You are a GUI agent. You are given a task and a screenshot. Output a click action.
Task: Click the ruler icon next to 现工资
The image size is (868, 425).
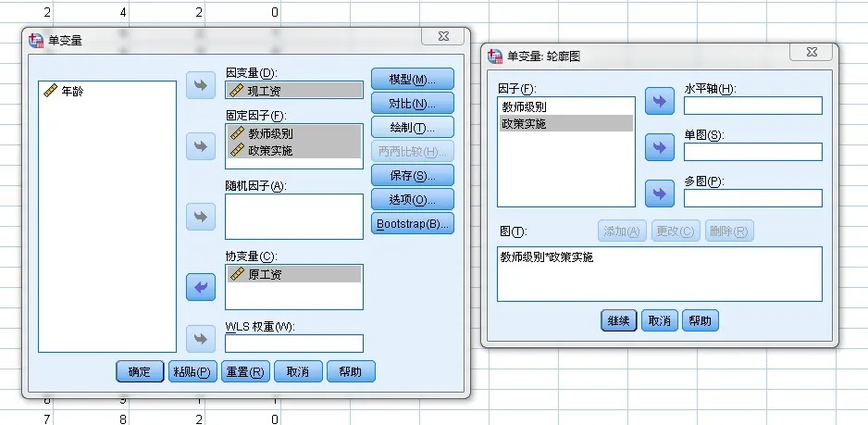[237, 91]
